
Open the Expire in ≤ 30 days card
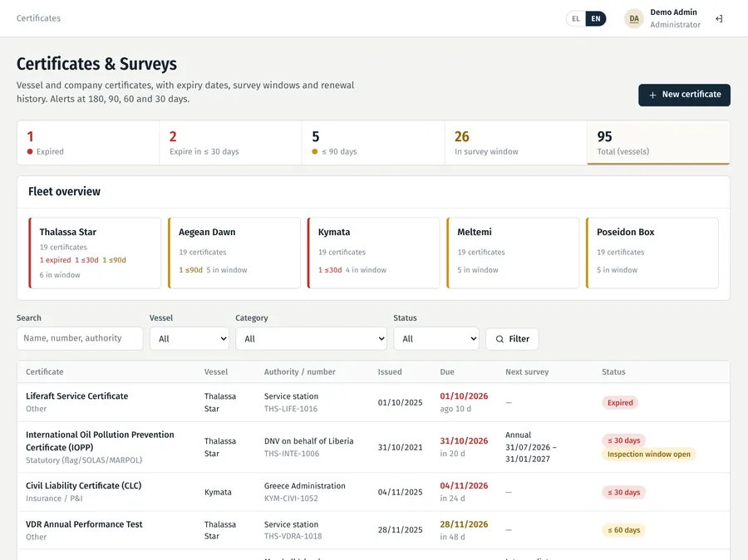pos(230,143)
